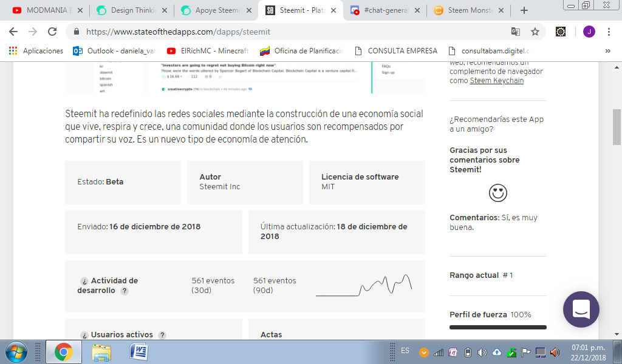Click the volume speaker tray icon
Screen dimensions: 622x364
pos(482,352)
